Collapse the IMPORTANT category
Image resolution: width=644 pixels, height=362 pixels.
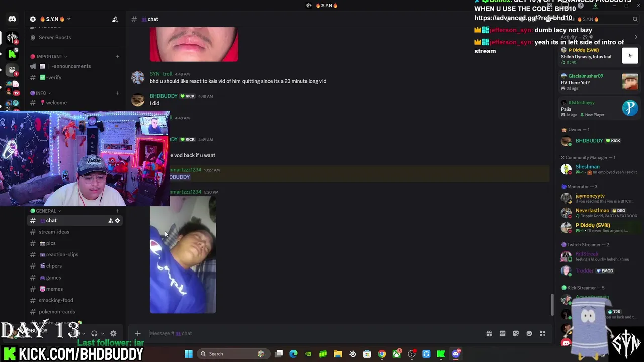pyautogui.click(x=49, y=57)
